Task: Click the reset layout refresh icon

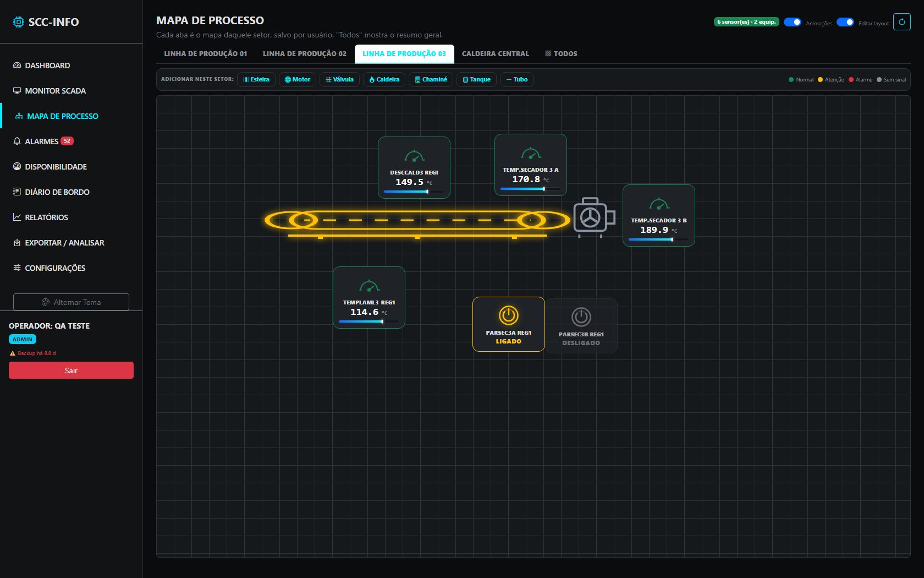Action: click(x=901, y=22)
